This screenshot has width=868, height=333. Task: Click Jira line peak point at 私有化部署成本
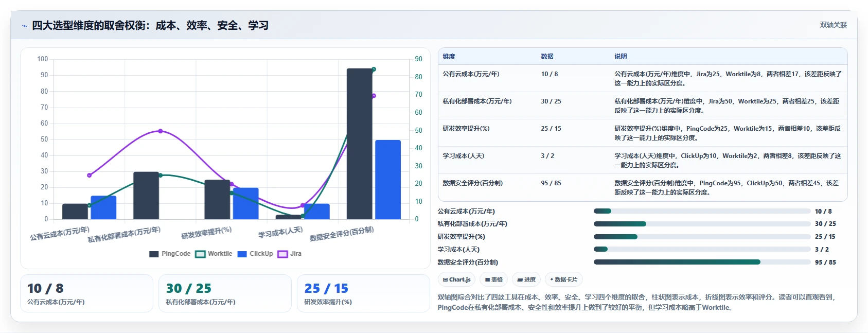[x=161, y=131]
